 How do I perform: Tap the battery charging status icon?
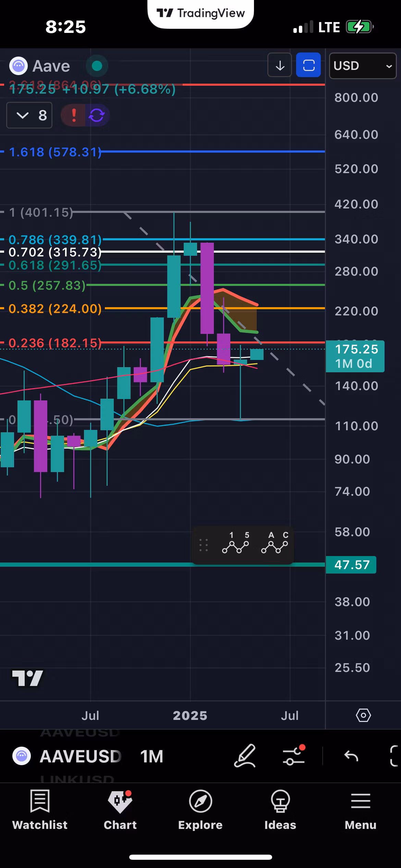click(360, 27)
